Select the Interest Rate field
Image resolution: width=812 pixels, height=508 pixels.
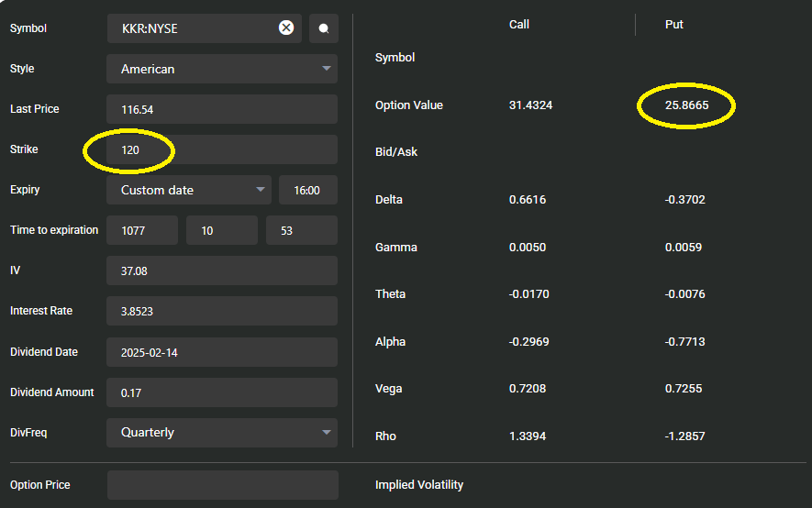(x=222, y=311)
